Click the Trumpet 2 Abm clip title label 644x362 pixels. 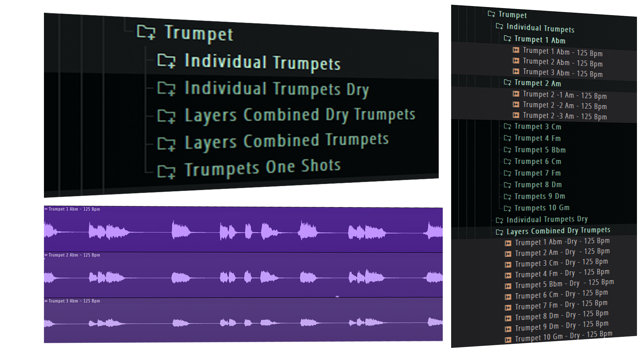(74, 255)
